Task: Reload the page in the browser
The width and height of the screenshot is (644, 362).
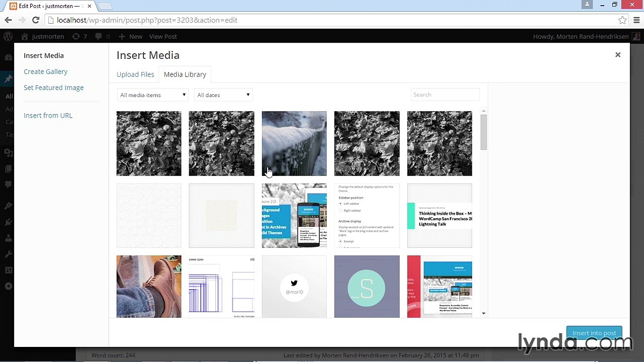Action: 36,20
